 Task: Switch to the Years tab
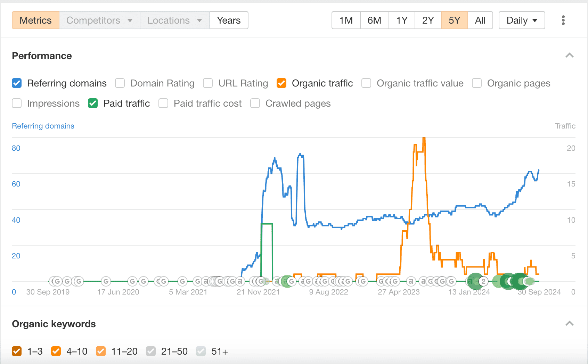pos(228,20)
